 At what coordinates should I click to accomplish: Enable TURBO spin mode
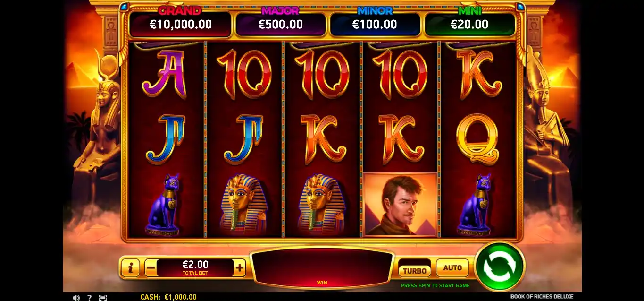[x=415, y=268]
